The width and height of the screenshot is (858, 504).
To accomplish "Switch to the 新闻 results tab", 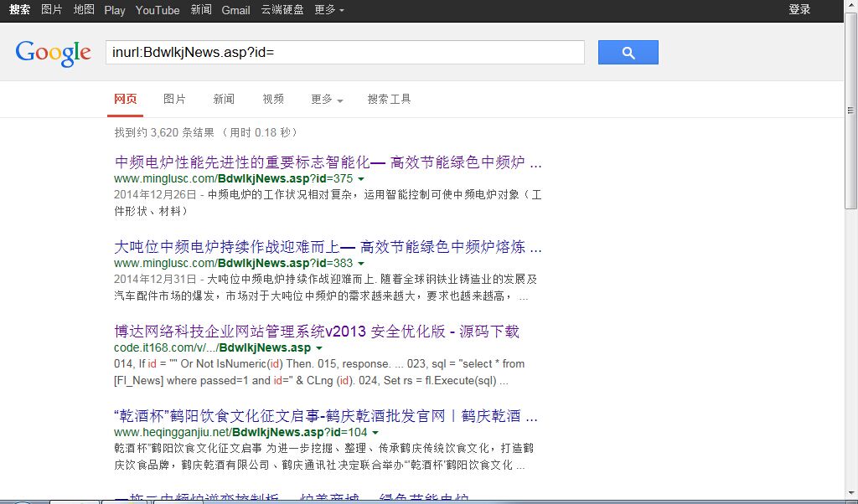I will tap(224, 99).
